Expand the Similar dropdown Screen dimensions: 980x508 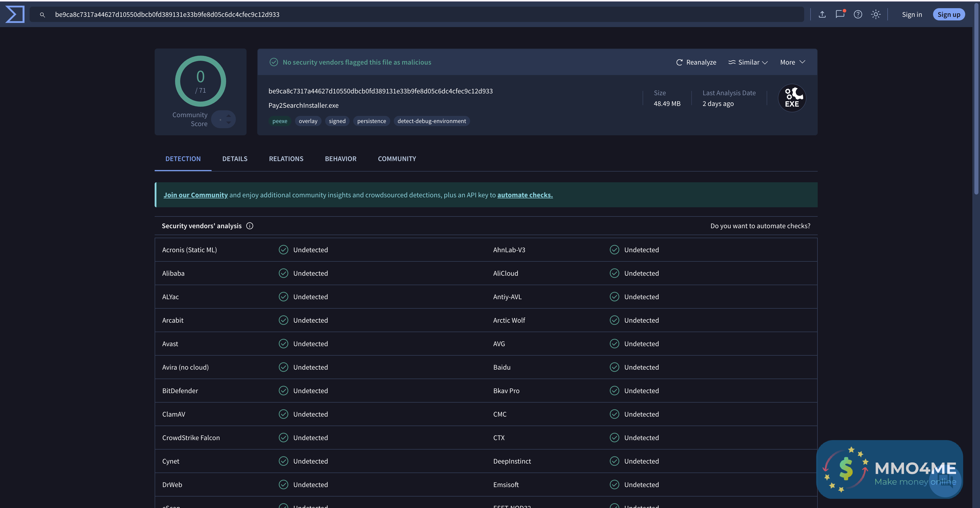pyautogui.click(x=748, y=62)
